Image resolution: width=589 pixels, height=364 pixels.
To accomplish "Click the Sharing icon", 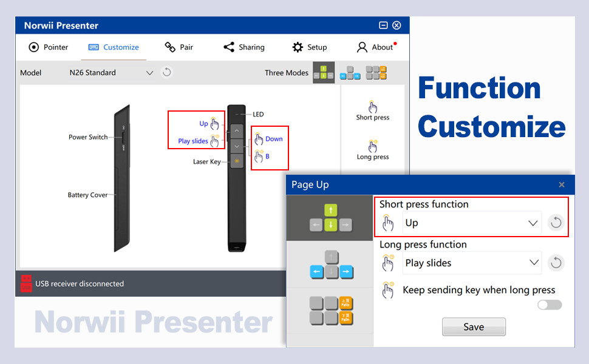I will (x=230, y=47).
